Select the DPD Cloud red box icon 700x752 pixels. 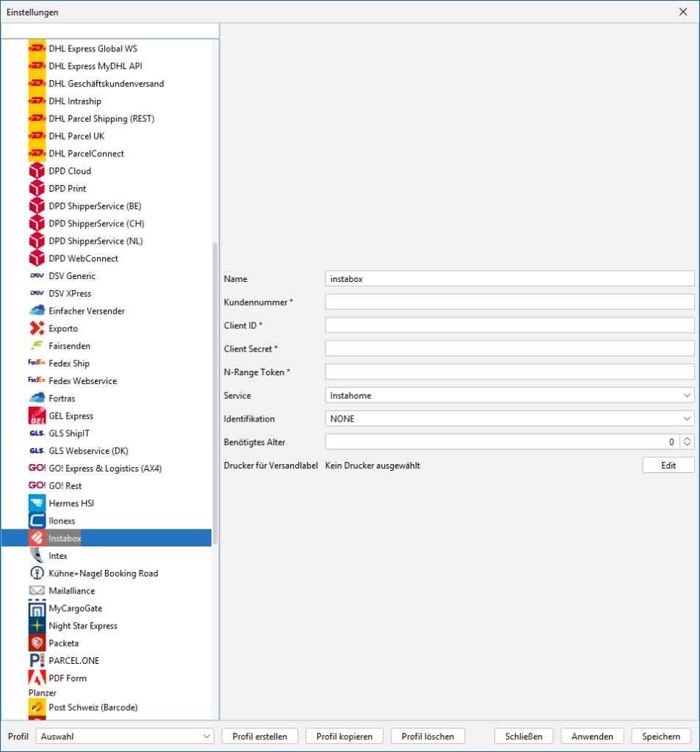tap(37, 171)
